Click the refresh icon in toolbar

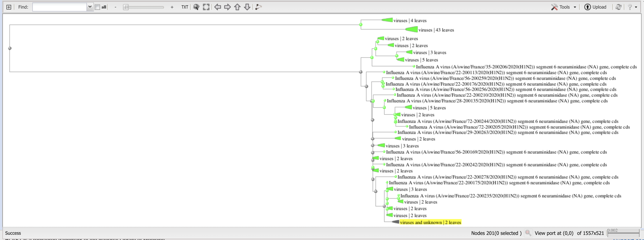pyautogui.click(x=619, y=7)
